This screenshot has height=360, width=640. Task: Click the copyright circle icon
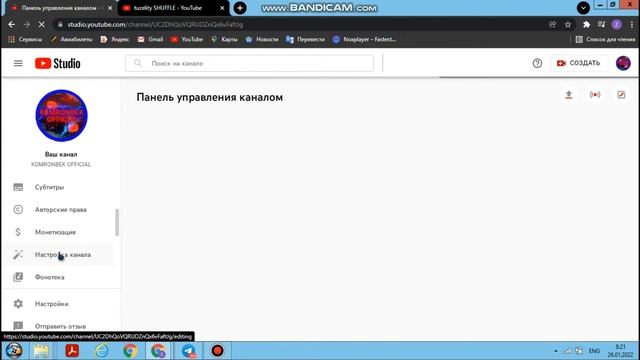pos(18,209)
